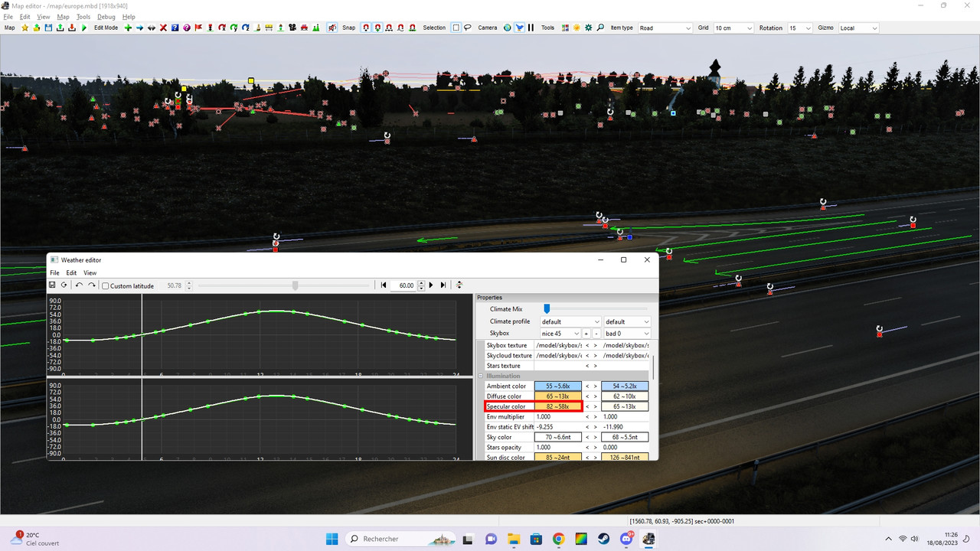
Task: Click the blue question-mark properties tool
Action: point(175,28)
